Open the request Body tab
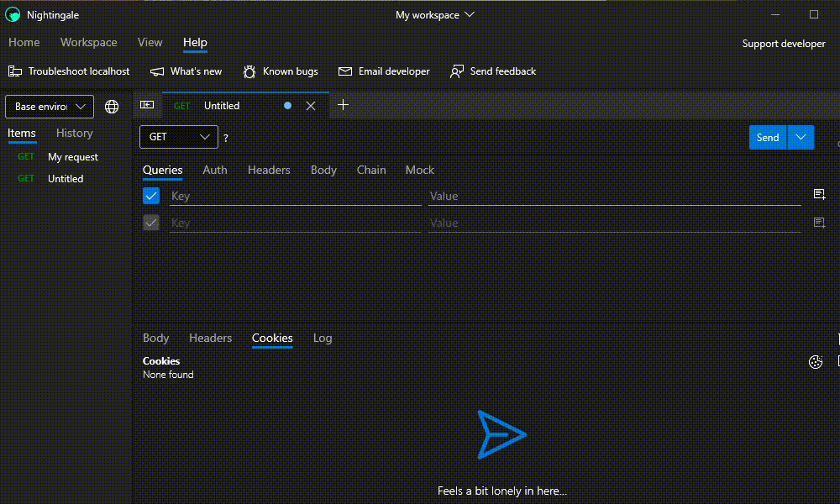Image resolution: width=840 pixels, height=504 pixels. coord(323,170)
